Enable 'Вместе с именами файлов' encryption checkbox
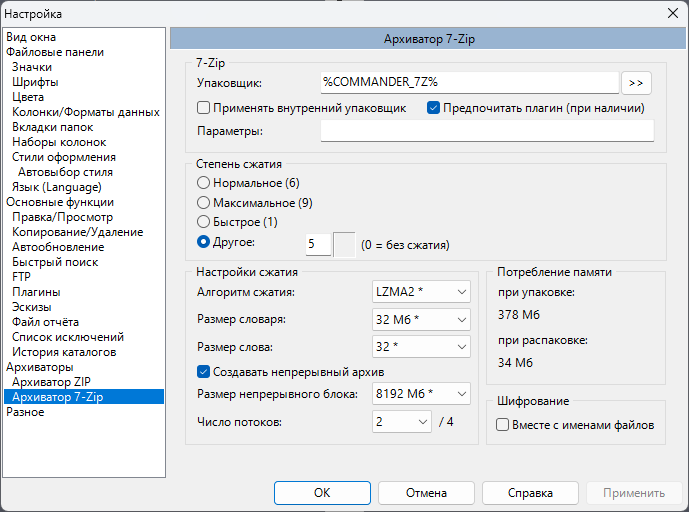 pyautogui.click(x=502, y=425)
